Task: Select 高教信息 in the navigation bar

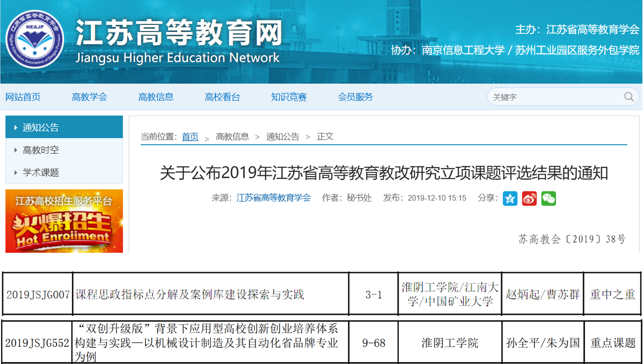Action: [x=156, y=97]
